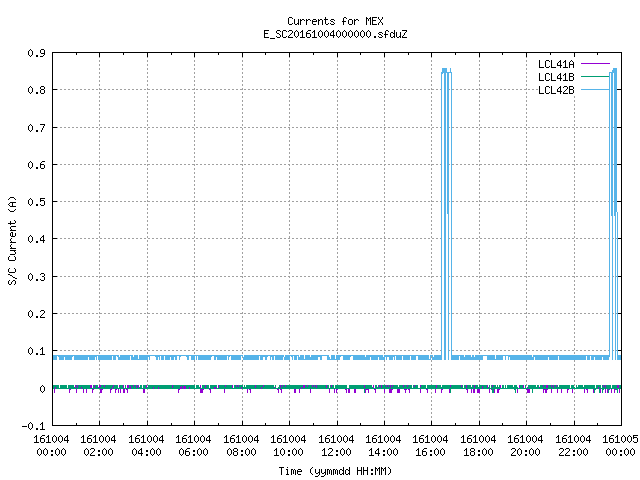Click the 10:00 x-axis tick label
The height and width of the screenshot is (480, 640).
point(288,446)
